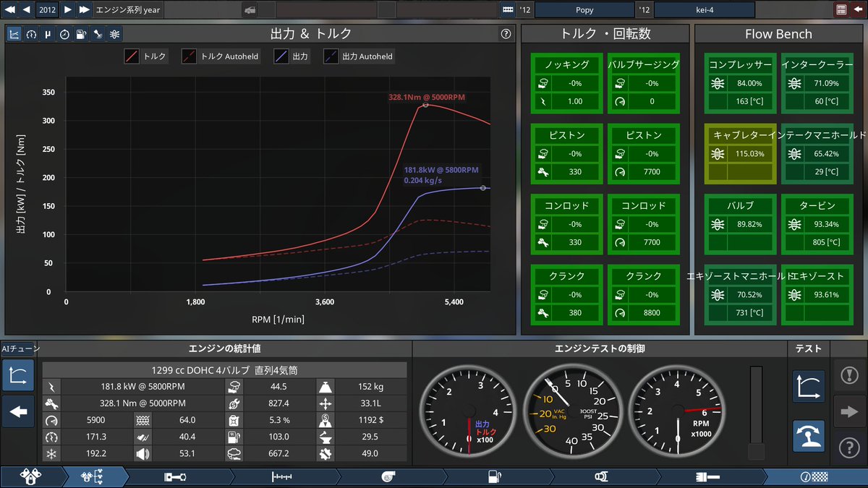This screenshot has width=868, height=488.
Task: Click the 1299 cc DOHC engine title
Action: (x=224, y=370)
